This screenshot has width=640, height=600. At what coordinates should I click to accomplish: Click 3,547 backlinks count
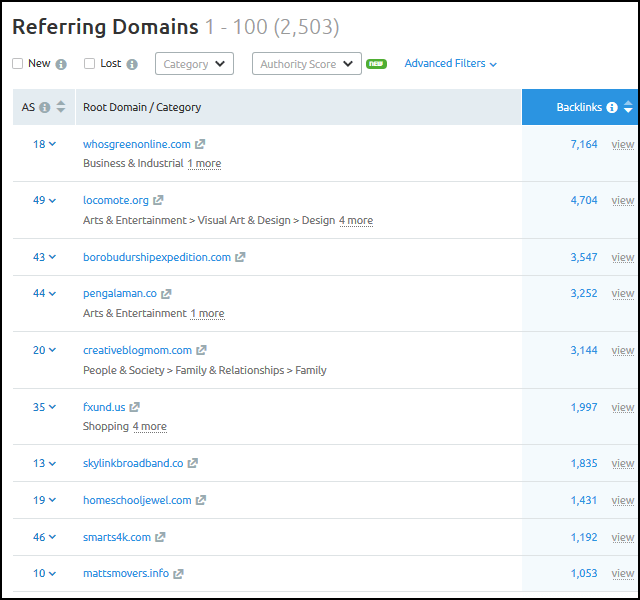coord(584,257)
